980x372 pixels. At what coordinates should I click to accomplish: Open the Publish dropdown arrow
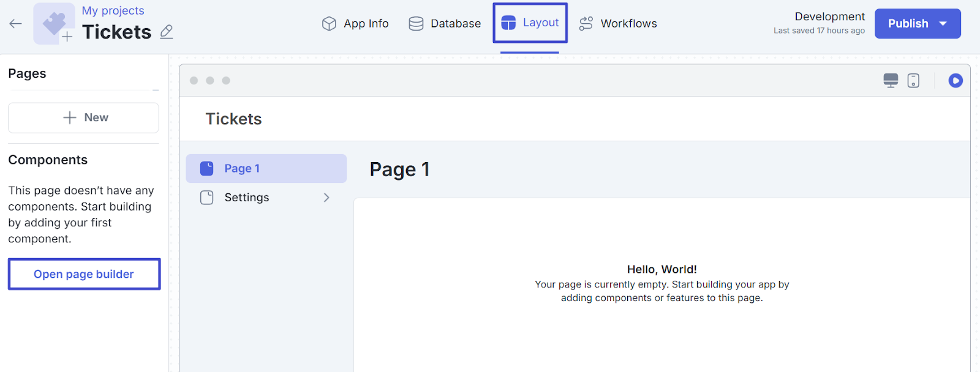[x=943, y=24]
